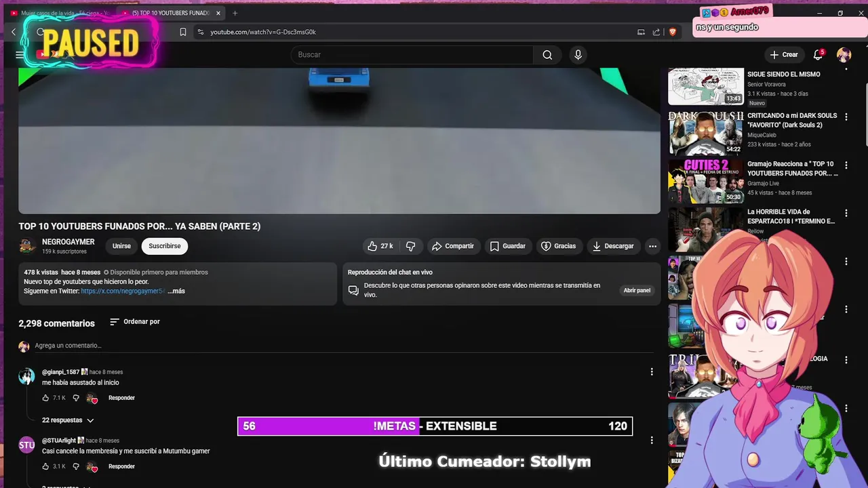Reply to STUArlight with Responder
Screen dimensions: 868x488
click(121, 466)
